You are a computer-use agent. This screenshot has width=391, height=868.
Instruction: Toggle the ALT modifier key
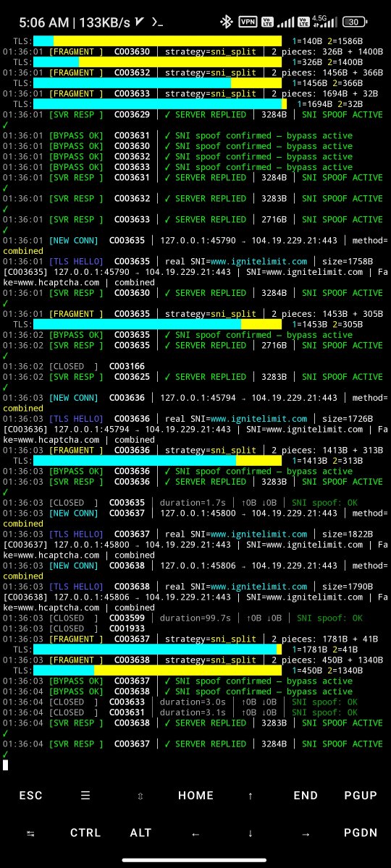tap(140, 833)
